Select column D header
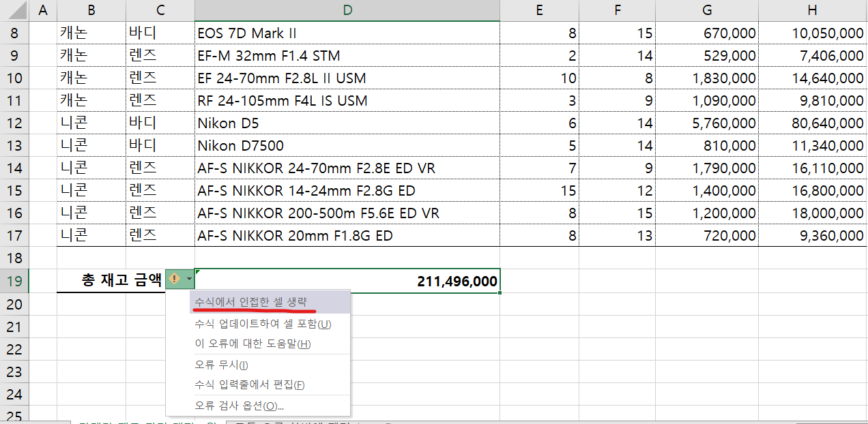Viewport: 868px width, 424px height. point(347,10)
